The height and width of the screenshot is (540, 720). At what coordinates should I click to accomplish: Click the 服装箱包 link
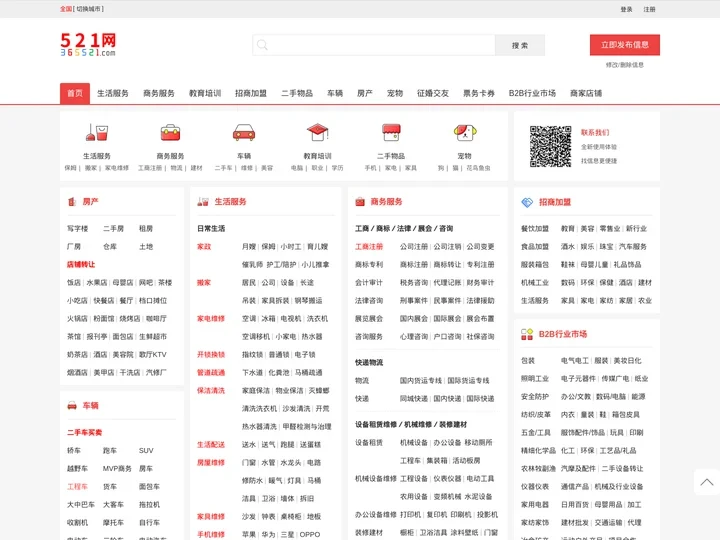coord(535,264)
